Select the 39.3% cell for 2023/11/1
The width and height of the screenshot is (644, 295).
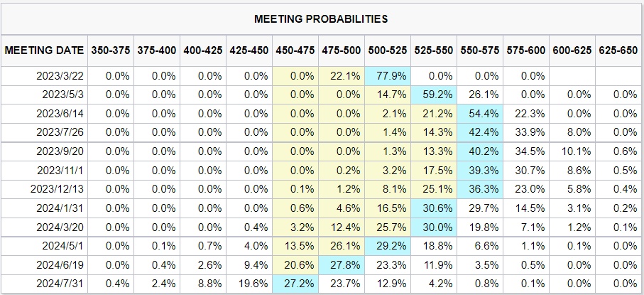(x=481, y=171)
